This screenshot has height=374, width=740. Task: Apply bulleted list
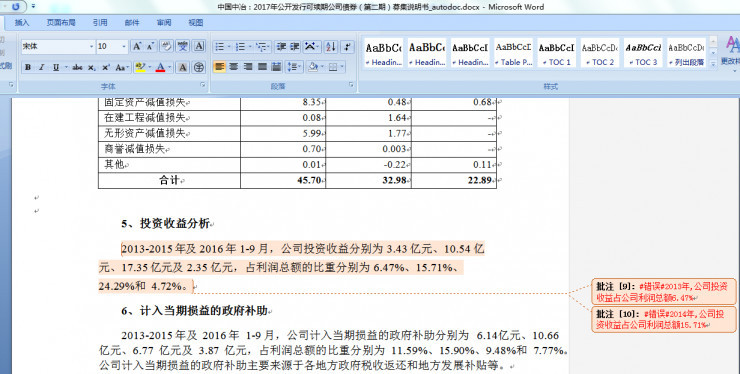click(219, 46)
